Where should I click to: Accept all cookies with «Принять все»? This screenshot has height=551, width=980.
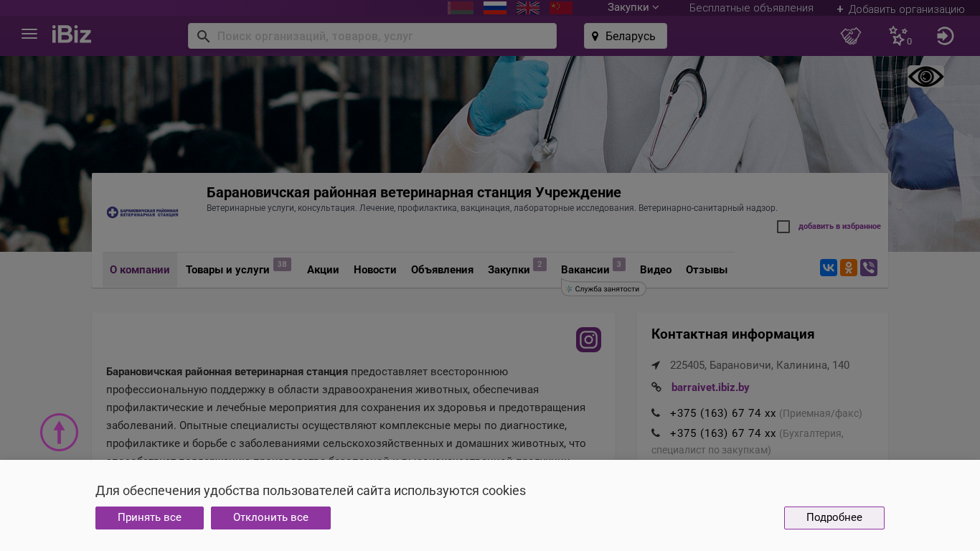point(149,518)
